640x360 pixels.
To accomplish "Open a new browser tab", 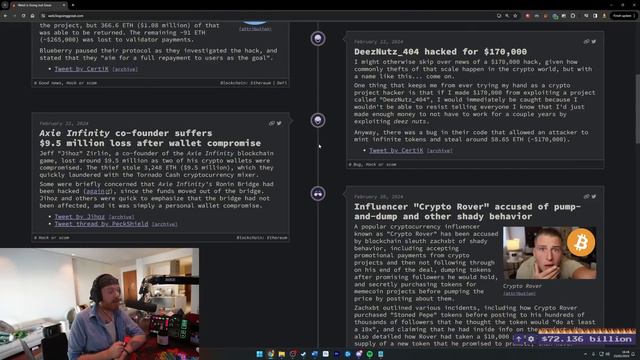I will point(73,5).
